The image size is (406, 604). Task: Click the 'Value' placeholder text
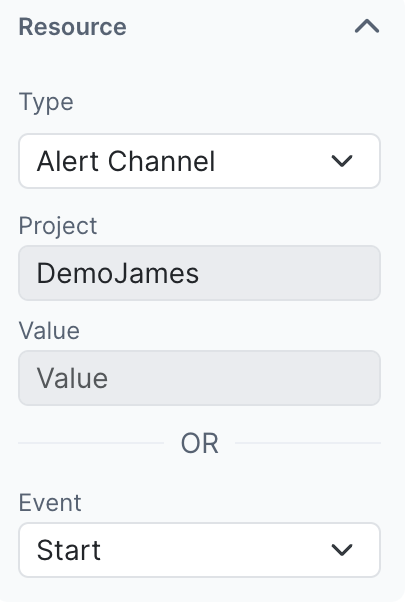tap(72, 378)
